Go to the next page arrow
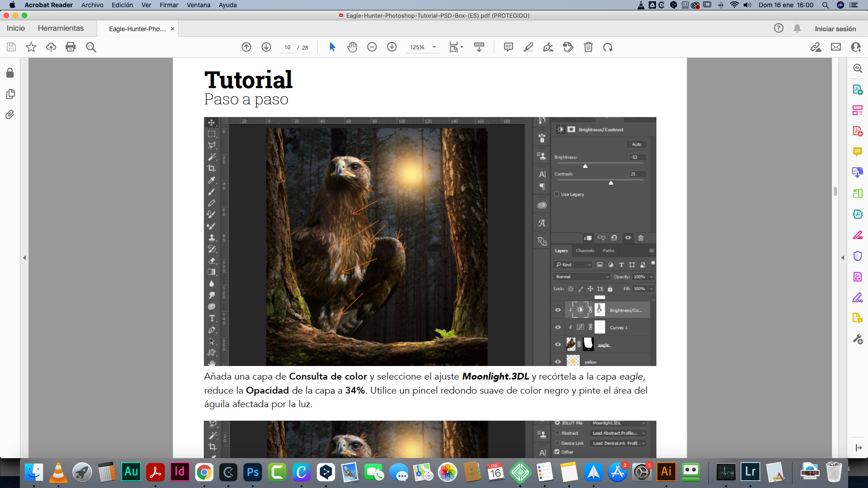The height and width of the screenshot is (488, 868). pyautogui.click(x=266, y=47)
